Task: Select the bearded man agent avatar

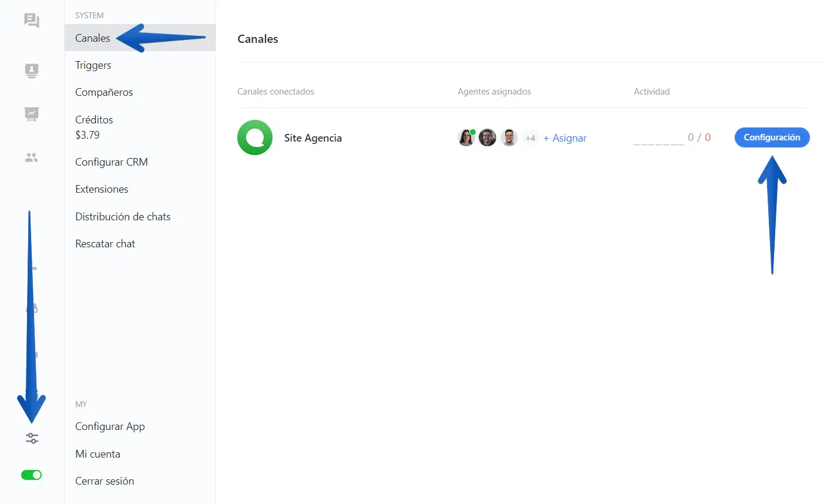Action: click(x=487, y=137)
